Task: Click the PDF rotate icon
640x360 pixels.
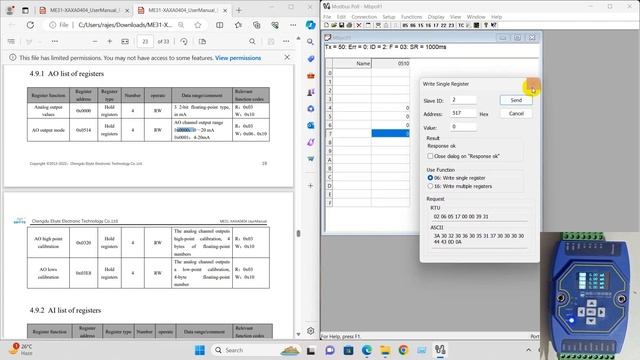Action: [184, 42]
